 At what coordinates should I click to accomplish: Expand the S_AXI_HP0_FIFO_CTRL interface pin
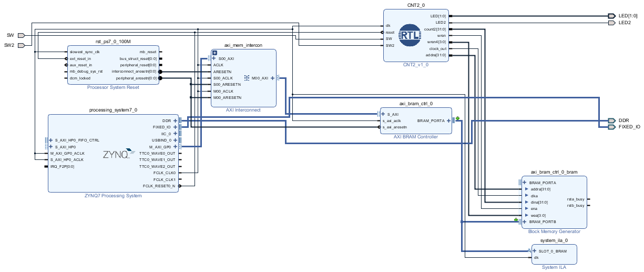pos(50,140)
